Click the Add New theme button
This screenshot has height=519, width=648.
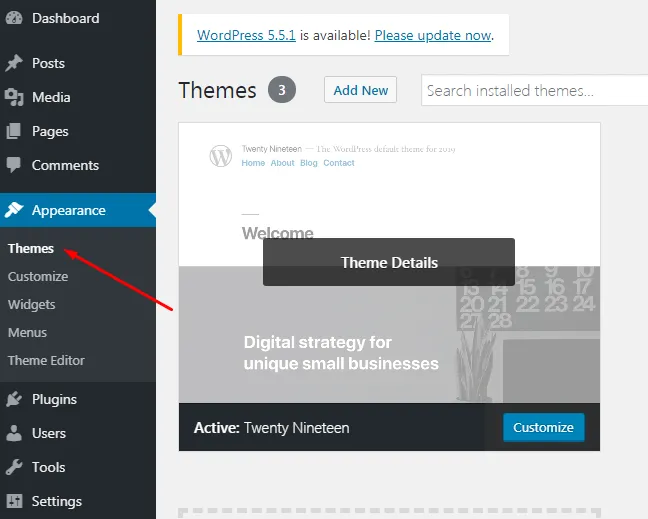[x=360, y=90]
